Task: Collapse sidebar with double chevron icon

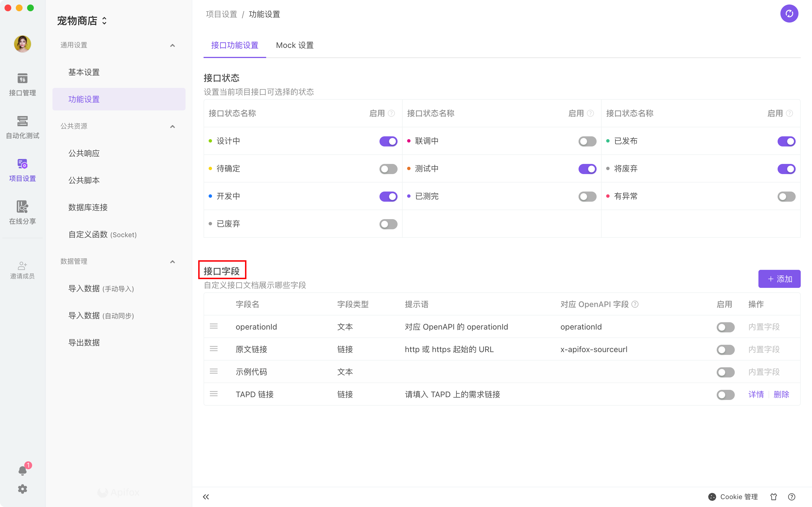Action: (206, 497)
